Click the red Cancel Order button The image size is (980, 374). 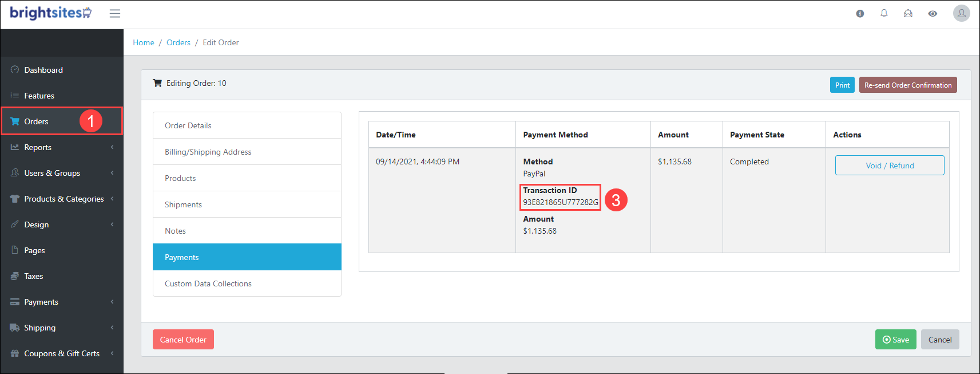point(183,340)
